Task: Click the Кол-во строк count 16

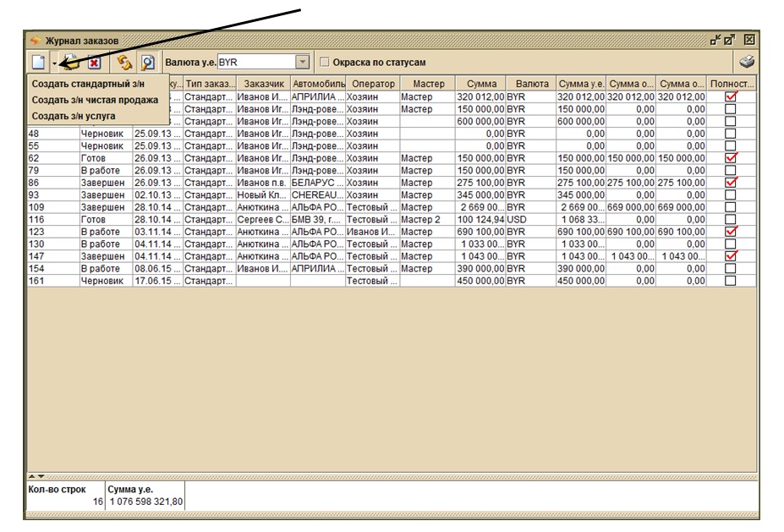Action: [98, 502]
